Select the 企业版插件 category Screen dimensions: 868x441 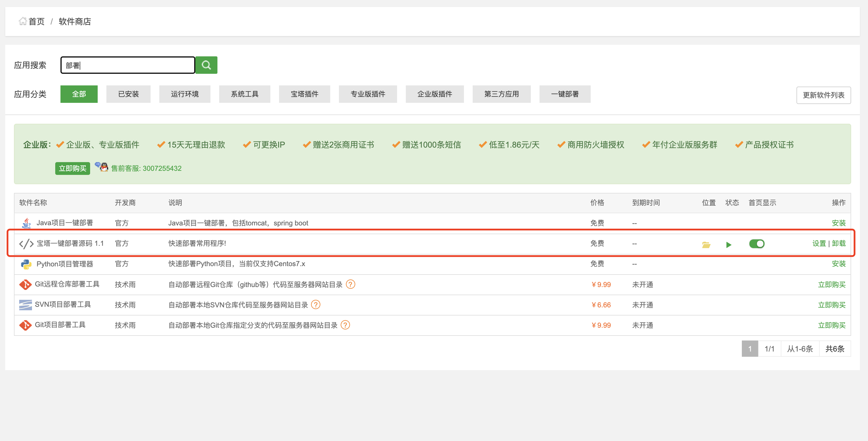point(434,94)
